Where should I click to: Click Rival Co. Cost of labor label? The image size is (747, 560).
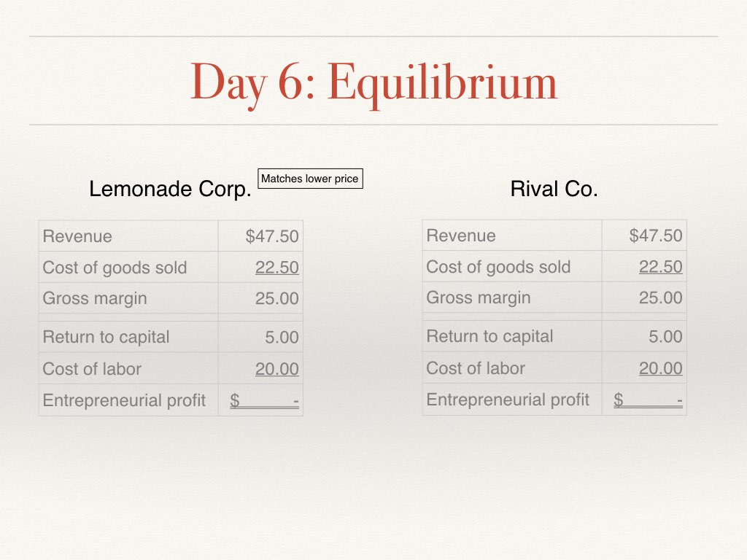476,368
